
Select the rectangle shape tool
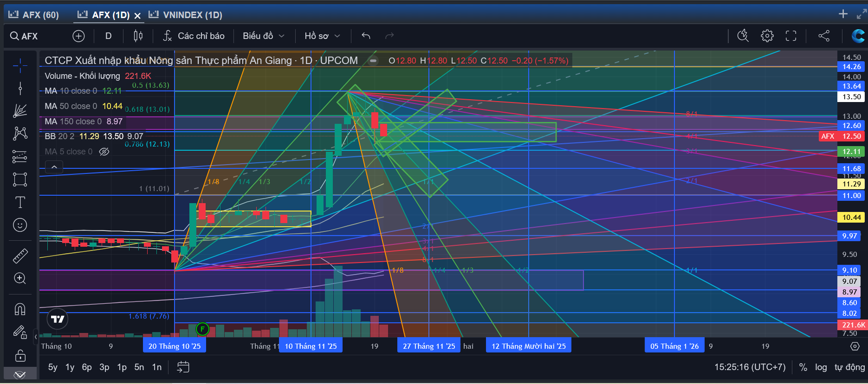click(x=20, y=179)
